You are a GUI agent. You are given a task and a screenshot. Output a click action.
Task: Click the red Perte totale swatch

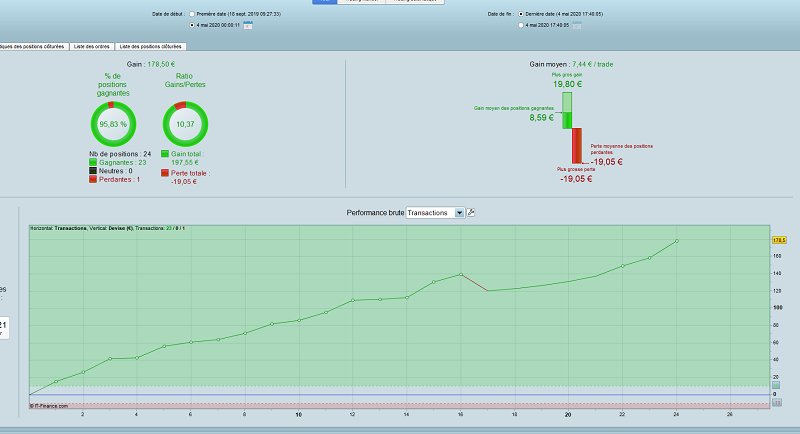(165, 173)
